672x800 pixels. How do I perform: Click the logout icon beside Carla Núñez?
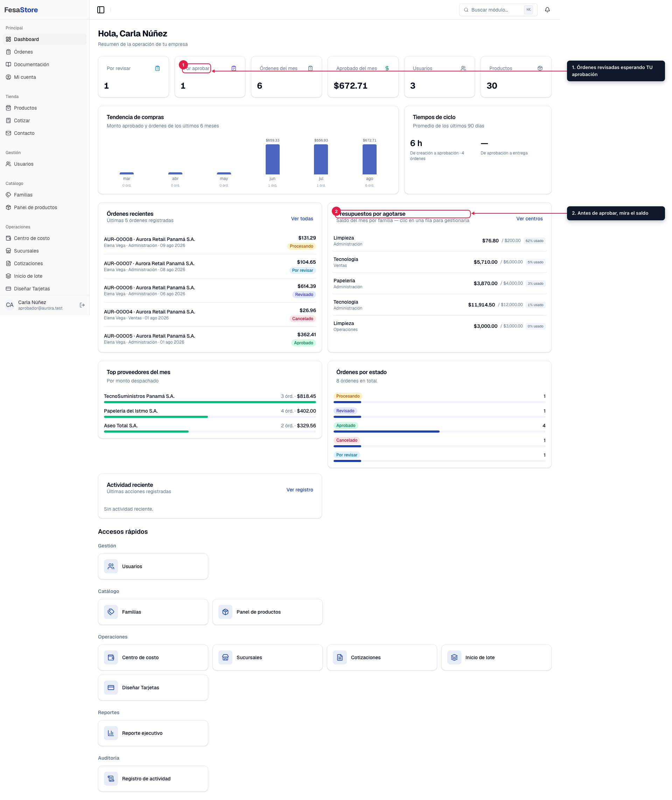pyautogui.click(x=82, y=305)
